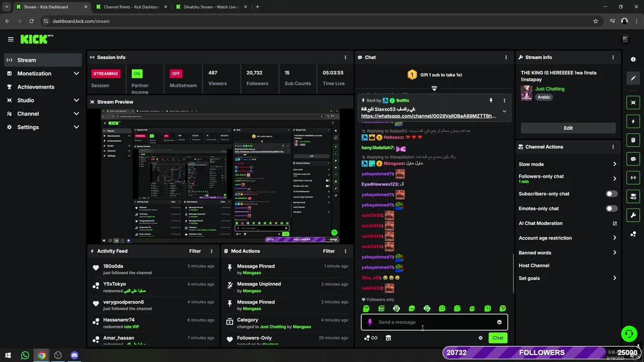Viewport: 644px width, 362px height.
Task: Click the purple microphone icon in message box
Action: tap(370, 322)
